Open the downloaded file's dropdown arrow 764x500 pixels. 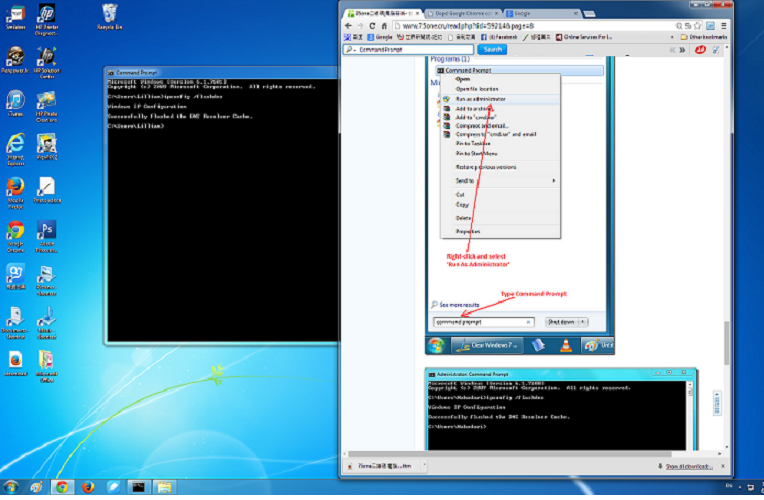pos(424,466)
